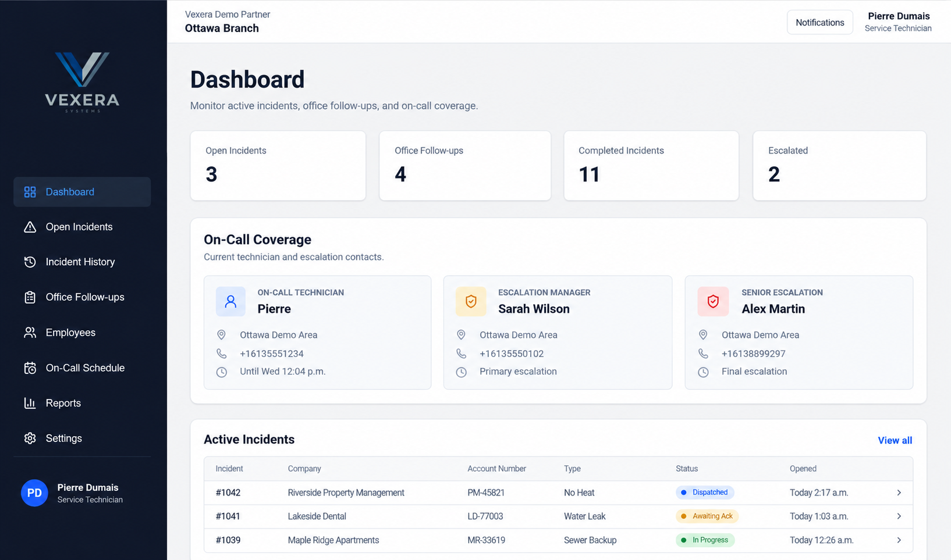Navigate to Employees in the sidebar
The width and height of the screenshot is (951, 560).
click(x=82, y=333)
